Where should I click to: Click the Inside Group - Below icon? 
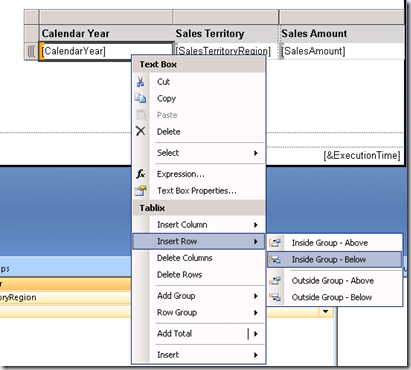pos(275,259)
